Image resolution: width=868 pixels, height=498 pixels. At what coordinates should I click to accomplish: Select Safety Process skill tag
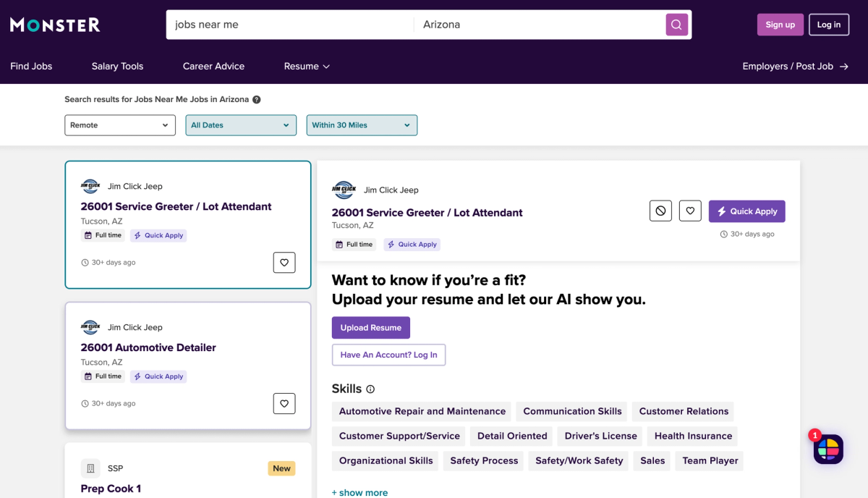coord(484,461)
